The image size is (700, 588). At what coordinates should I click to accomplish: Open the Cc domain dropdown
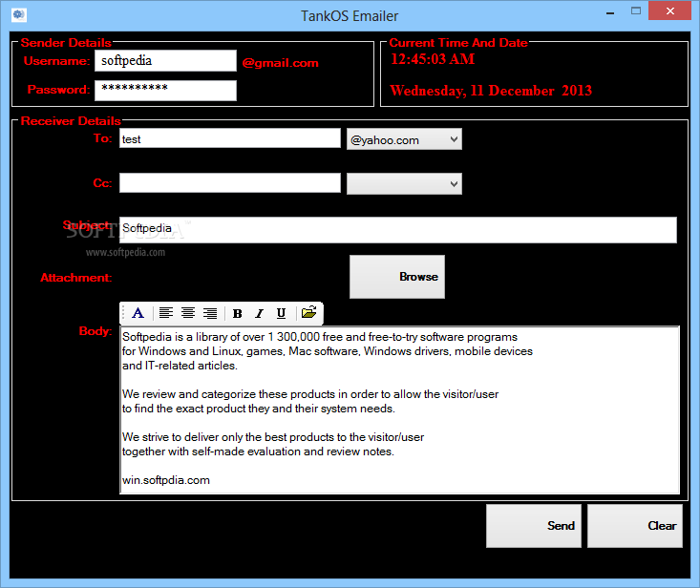[x=404, y=184]
